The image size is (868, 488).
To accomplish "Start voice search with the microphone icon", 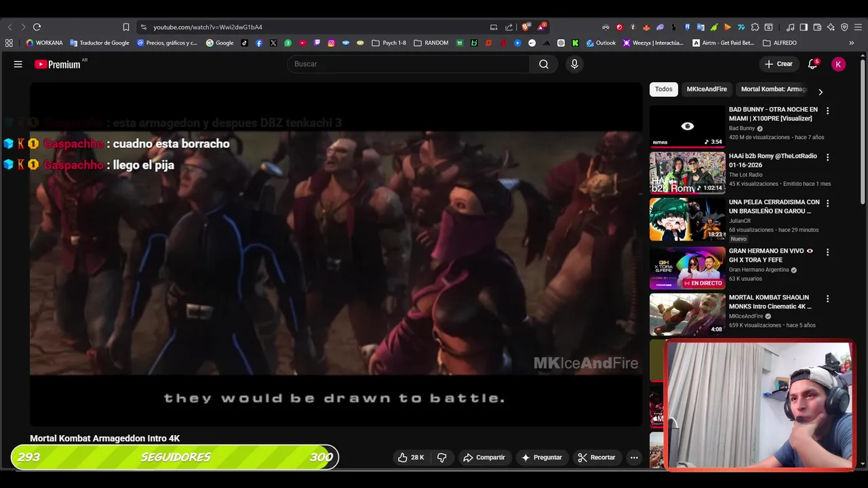I will point(574,64).
